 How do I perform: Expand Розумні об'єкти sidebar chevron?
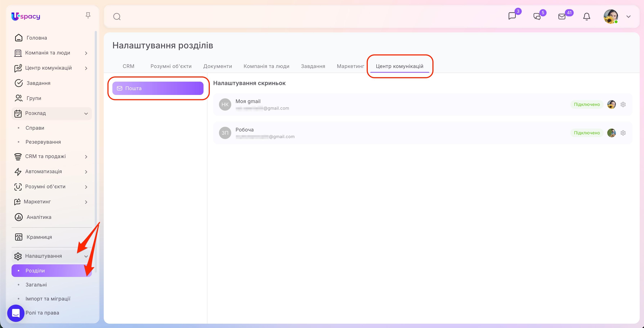pyautogui.click(x=86, y=187)
